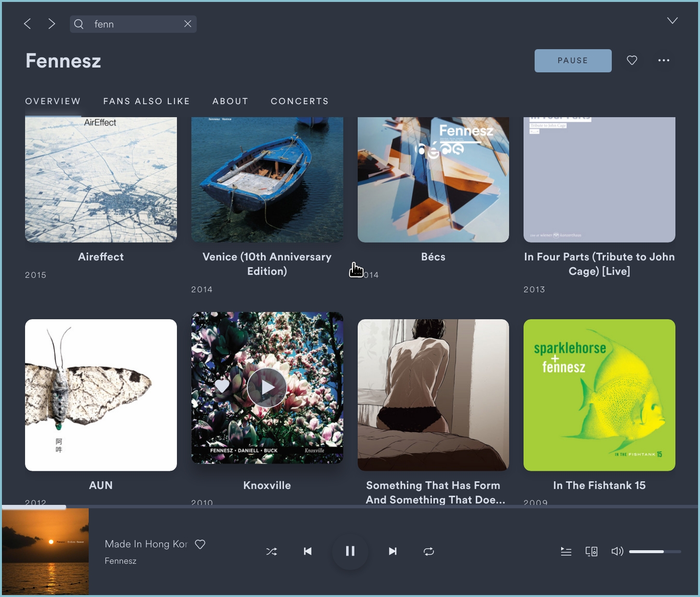Like the Knoxville album with heart

[222, 386]
